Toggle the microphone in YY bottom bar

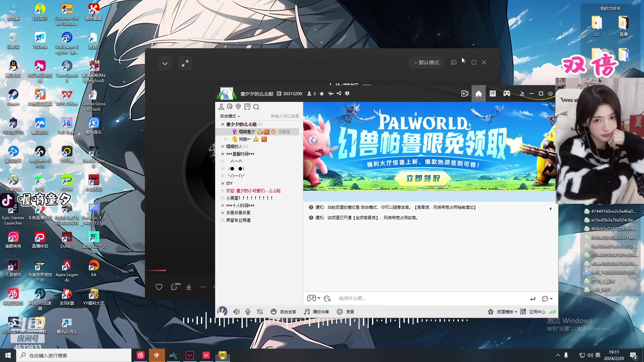pyautogui.click(x=248, y=312)
